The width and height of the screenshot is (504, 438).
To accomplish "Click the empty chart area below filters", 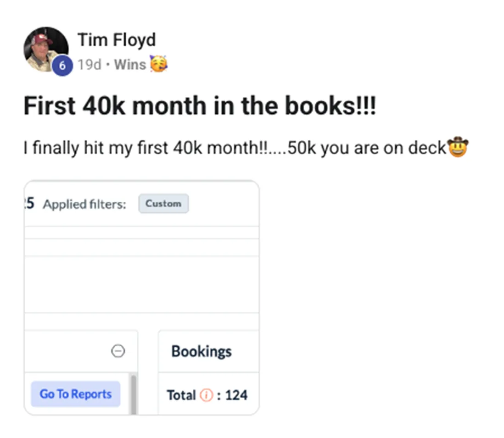I will point(141,284).
